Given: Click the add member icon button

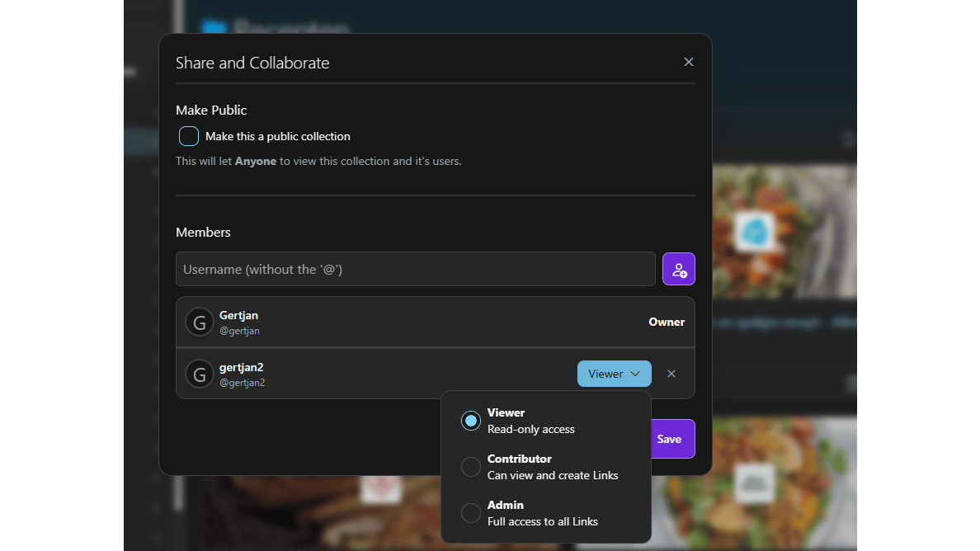Looking at the screenshot, I should click(x=678, y=270).
